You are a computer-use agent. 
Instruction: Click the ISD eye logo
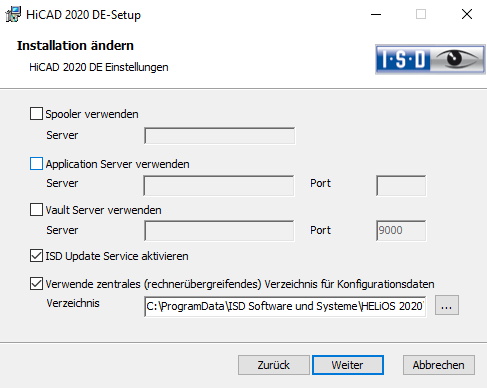pos(430,59)
